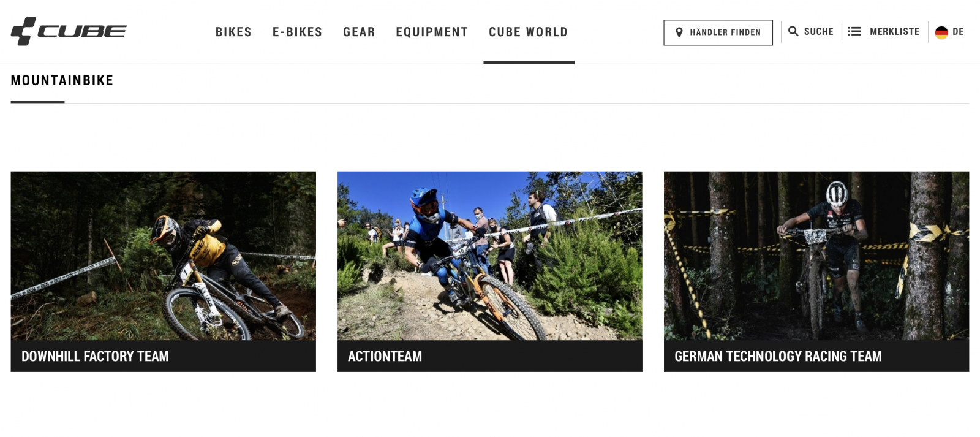980x437 pixels.
Task: Click the ACTIONTEAM caption
Action: 385,356
